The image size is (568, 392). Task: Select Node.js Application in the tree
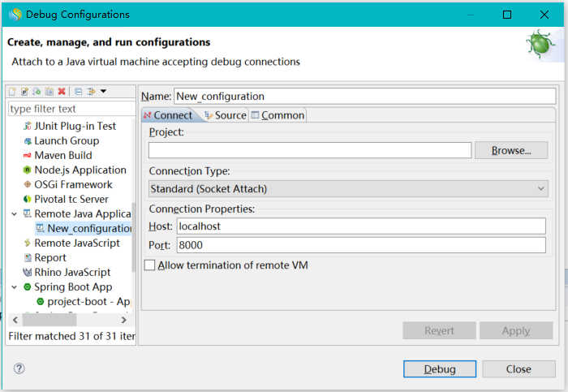click(80, 170)
